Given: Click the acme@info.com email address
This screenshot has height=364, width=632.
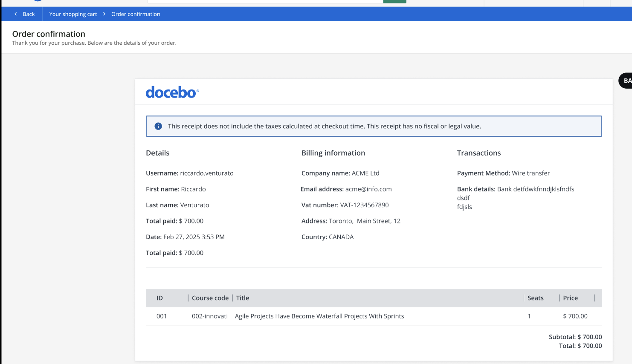Looking at the screenshot, I should [368, 189].
